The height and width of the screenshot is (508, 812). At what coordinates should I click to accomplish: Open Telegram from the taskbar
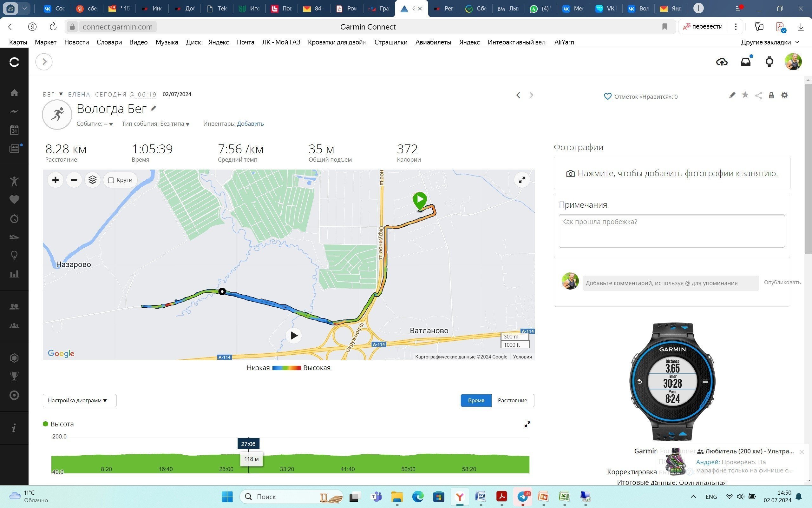[523, 497]
